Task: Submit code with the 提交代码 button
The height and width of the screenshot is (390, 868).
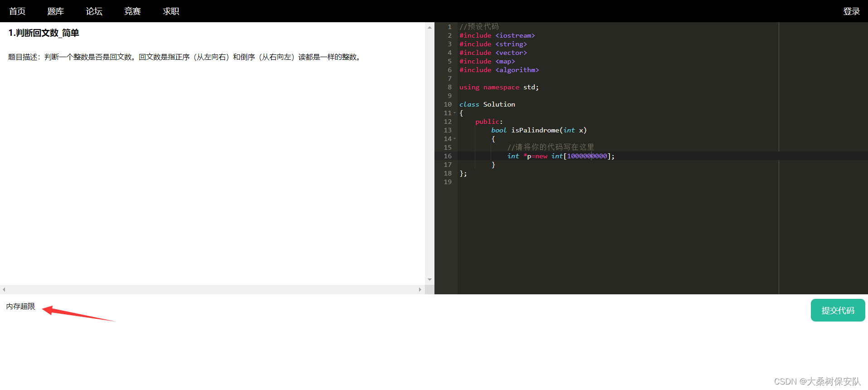Action: (x=838, y=310)
